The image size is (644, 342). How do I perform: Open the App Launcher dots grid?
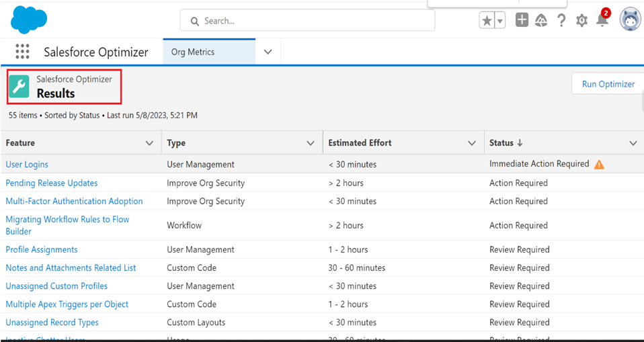coord(22,52)
